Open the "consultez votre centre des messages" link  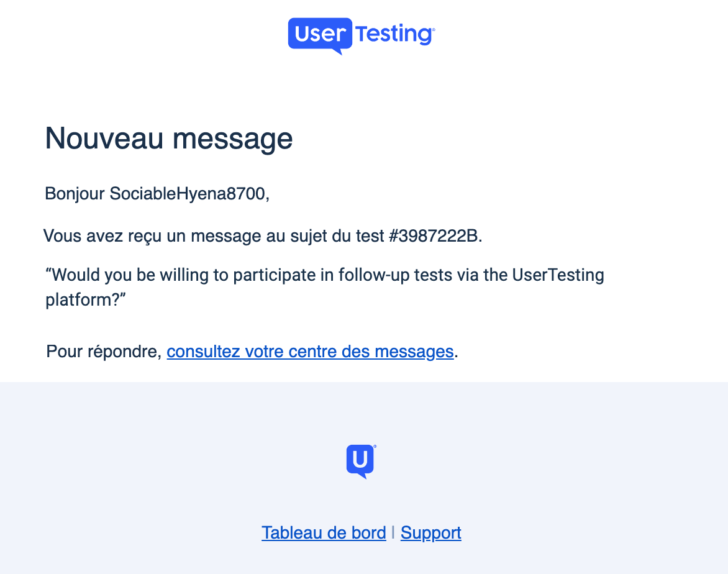pyautogui.click(x=310, y=352)
